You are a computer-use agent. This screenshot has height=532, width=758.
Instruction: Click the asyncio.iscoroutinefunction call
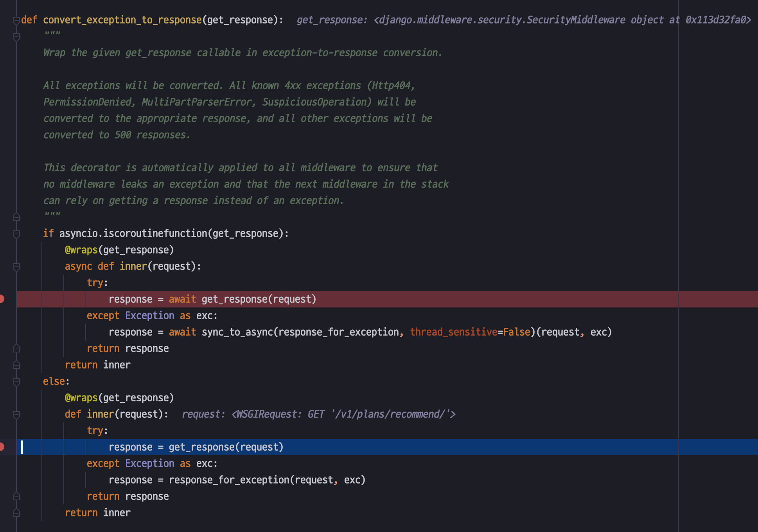click(133, 234)
